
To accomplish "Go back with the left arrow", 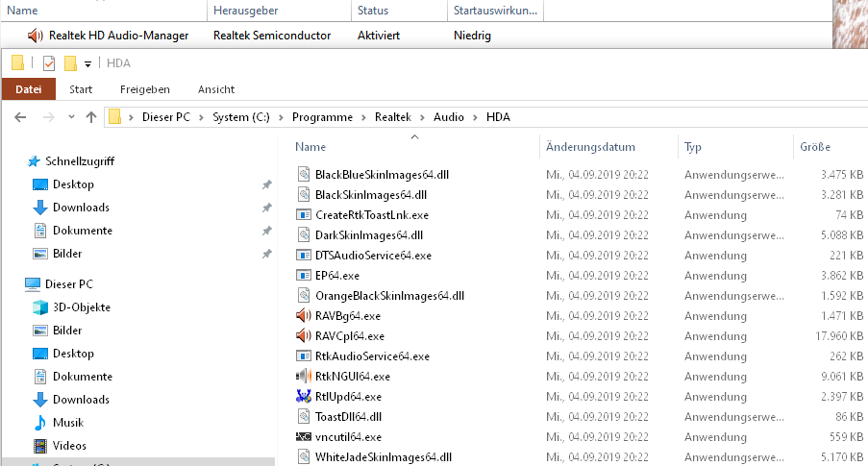I will (x=20, y=117).
